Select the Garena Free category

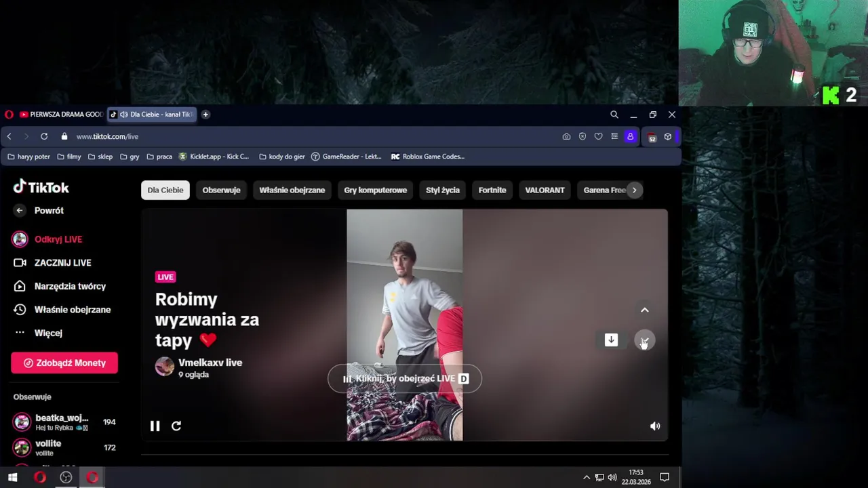[603, 190]
